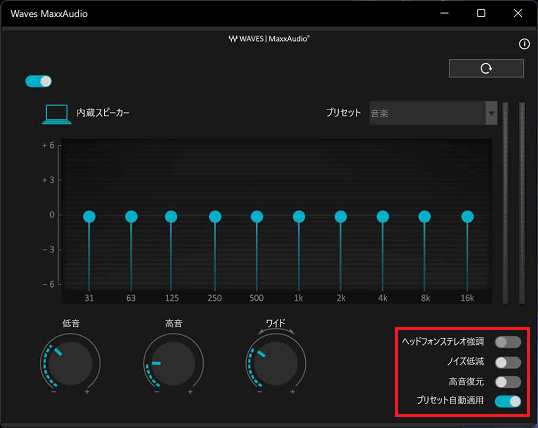Click the +6 dB scale label

coord(48,146)
